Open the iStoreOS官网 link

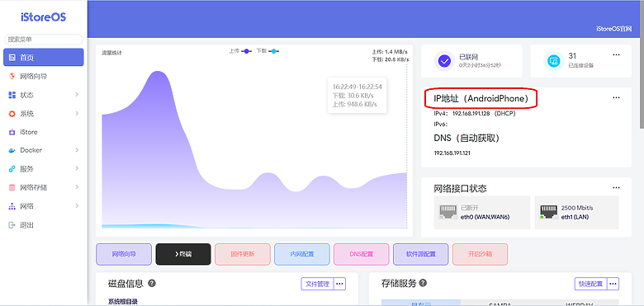pos(613,29)
